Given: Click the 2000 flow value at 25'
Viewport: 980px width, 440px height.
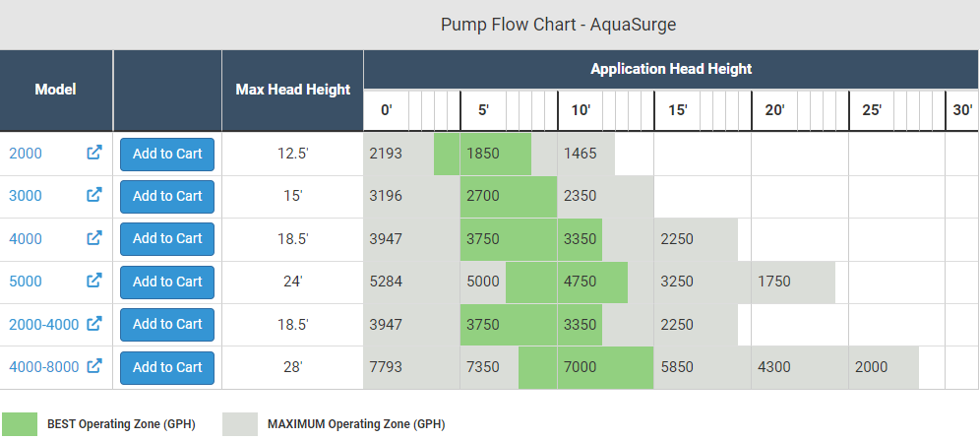Looking at the screenshot, I should click(871, 367).
